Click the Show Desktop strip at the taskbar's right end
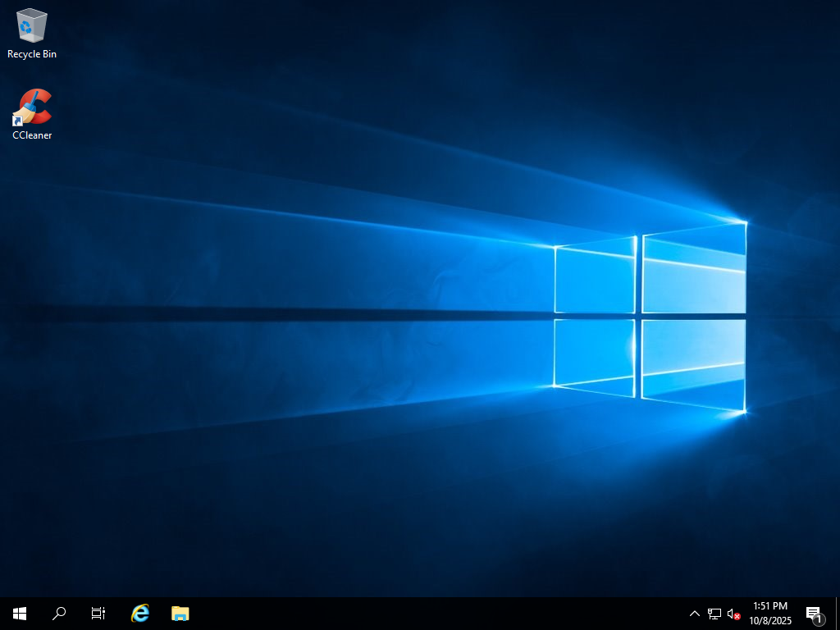 click(838, 614)
